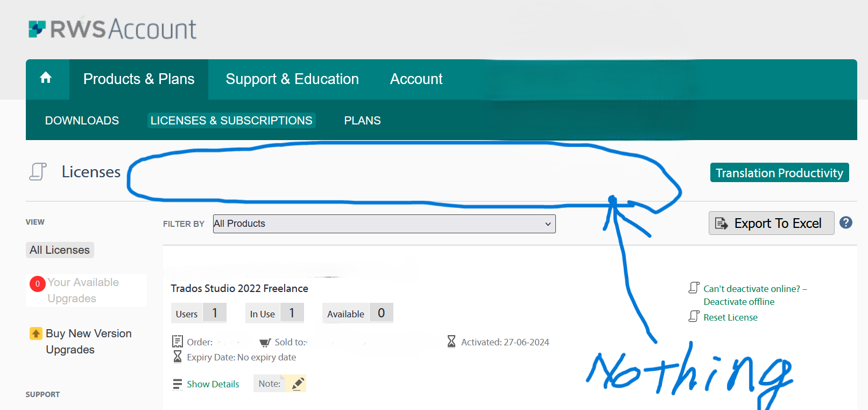Open Buy New Version Upgrades link
This screenshot has width=868, height=410.
pos(89,342)
